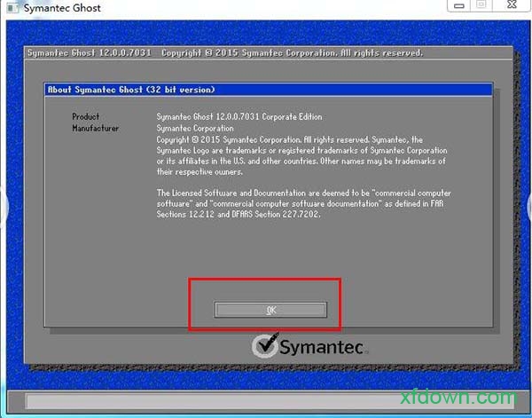Maximize the Symantec Ghost window

(482, 5)
